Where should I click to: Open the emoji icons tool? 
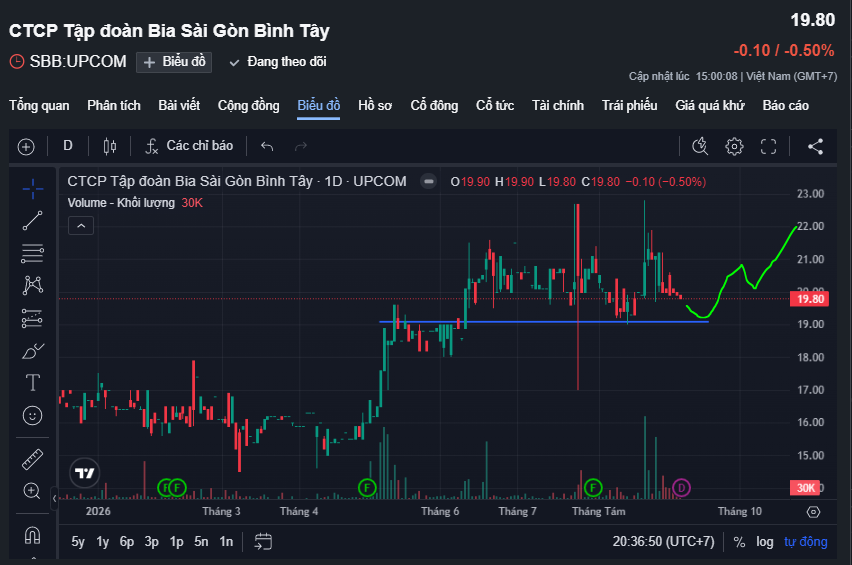coord(33,416)
